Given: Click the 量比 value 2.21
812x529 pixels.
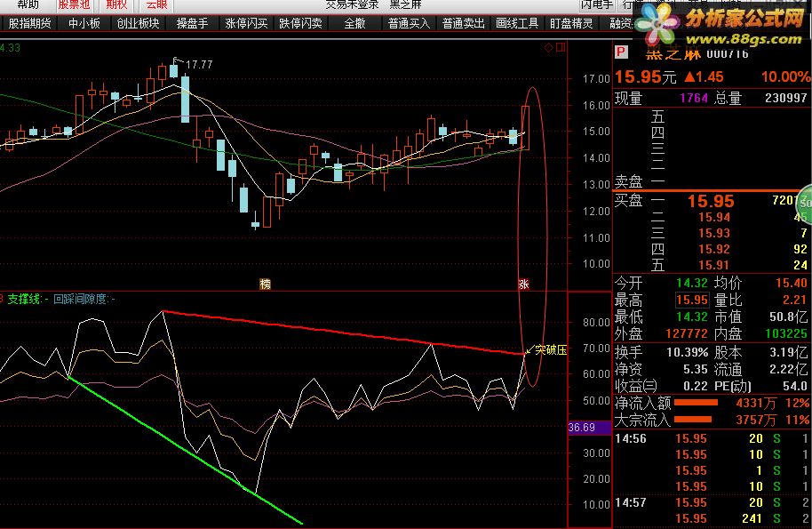Looking at the screenshot, I should [x=794, y=300].
